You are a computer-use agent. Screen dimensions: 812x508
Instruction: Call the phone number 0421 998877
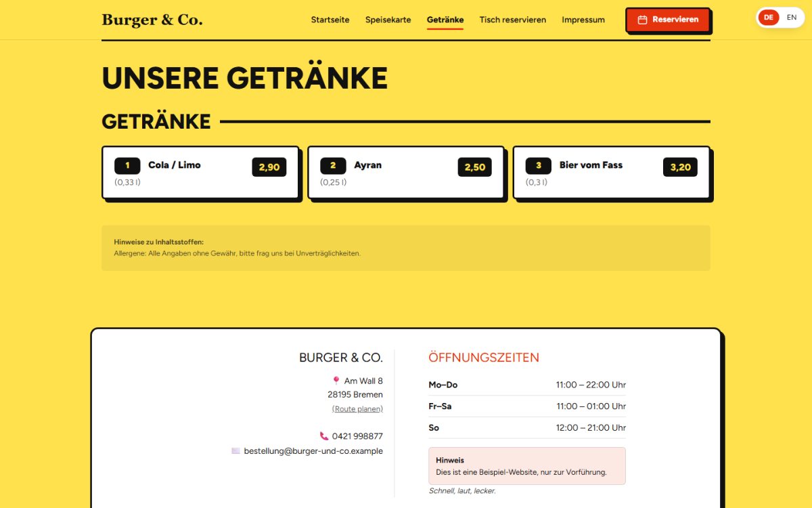click(x=357, y=436)
